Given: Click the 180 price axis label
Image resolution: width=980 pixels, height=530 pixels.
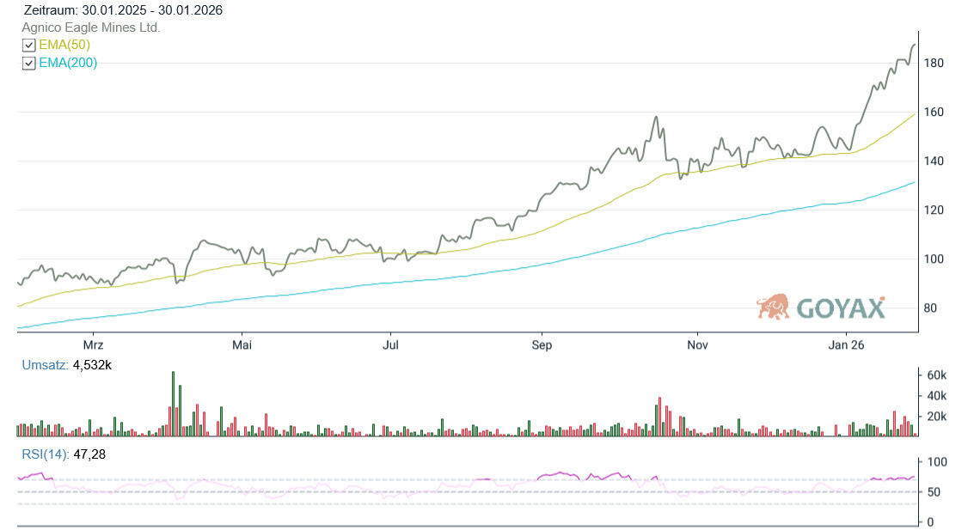Looking at the screenshot, I should tap(934, 64).
